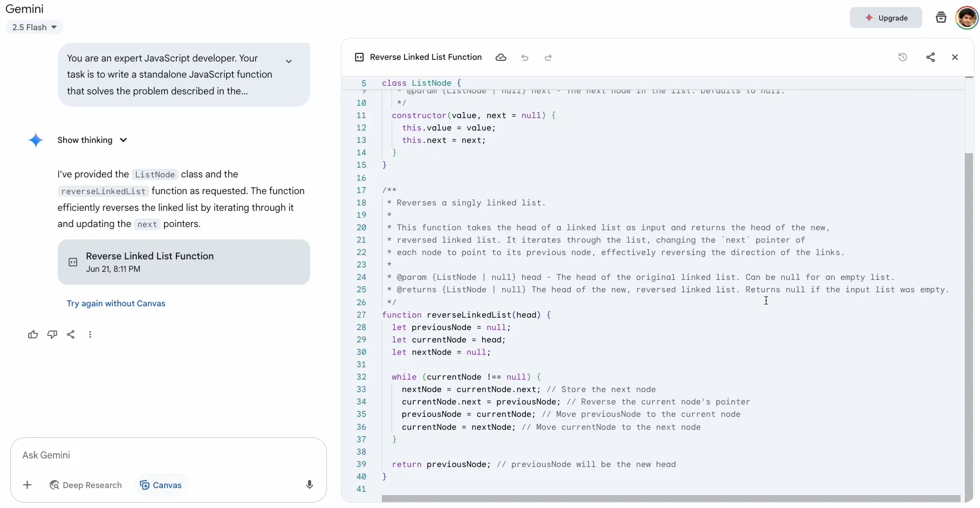Click the Upgrade button
The image size is (980, 508).
point(886,18)
